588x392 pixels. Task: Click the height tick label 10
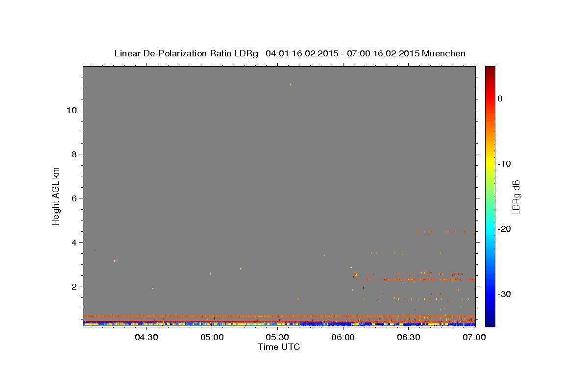click(x=71, y=110)
